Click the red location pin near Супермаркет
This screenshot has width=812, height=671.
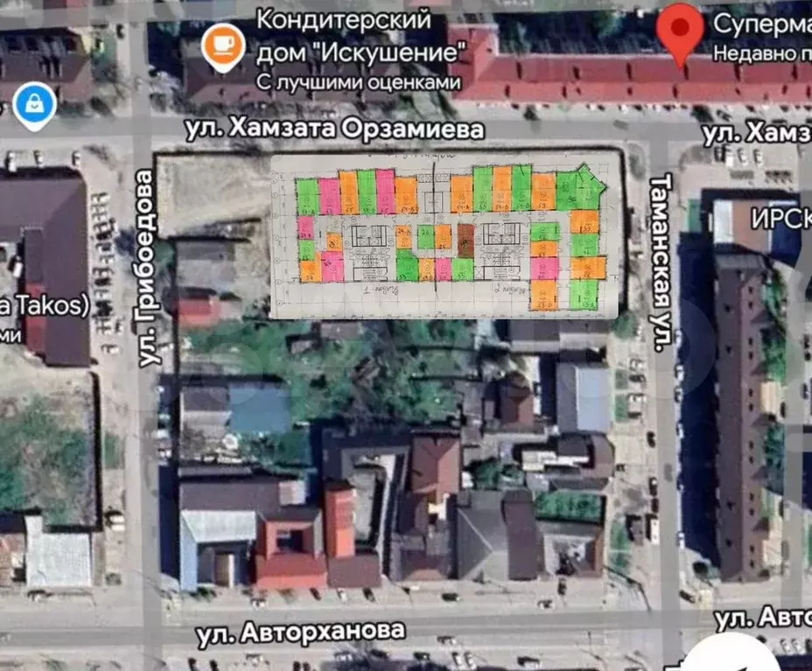680,35
